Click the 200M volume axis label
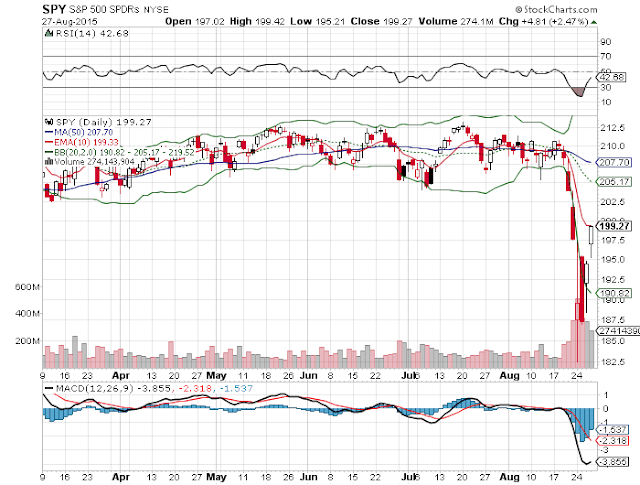Screen dimensions: 640x485 click(27, 340)
